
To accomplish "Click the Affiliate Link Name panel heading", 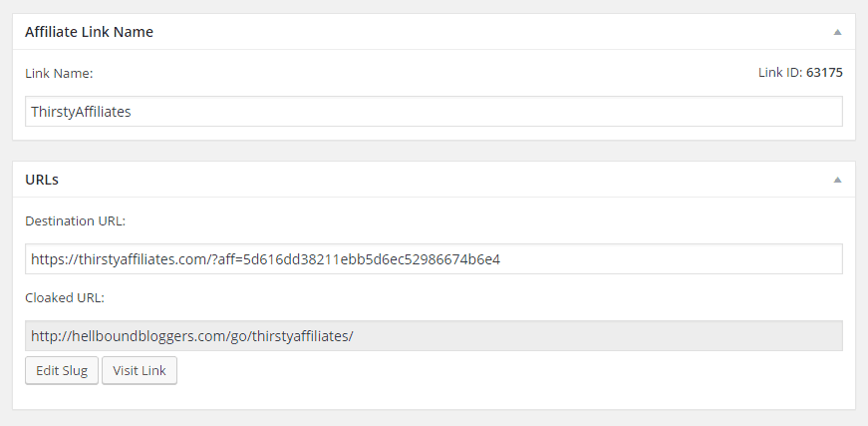I will [89, 32].
